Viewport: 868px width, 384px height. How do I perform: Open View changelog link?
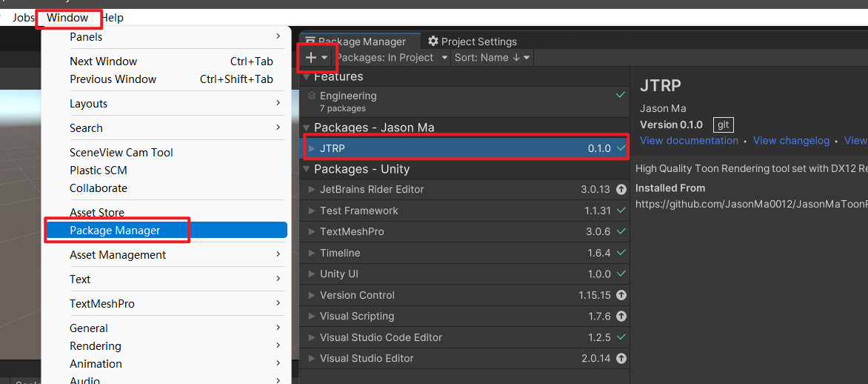coord(792,141)
